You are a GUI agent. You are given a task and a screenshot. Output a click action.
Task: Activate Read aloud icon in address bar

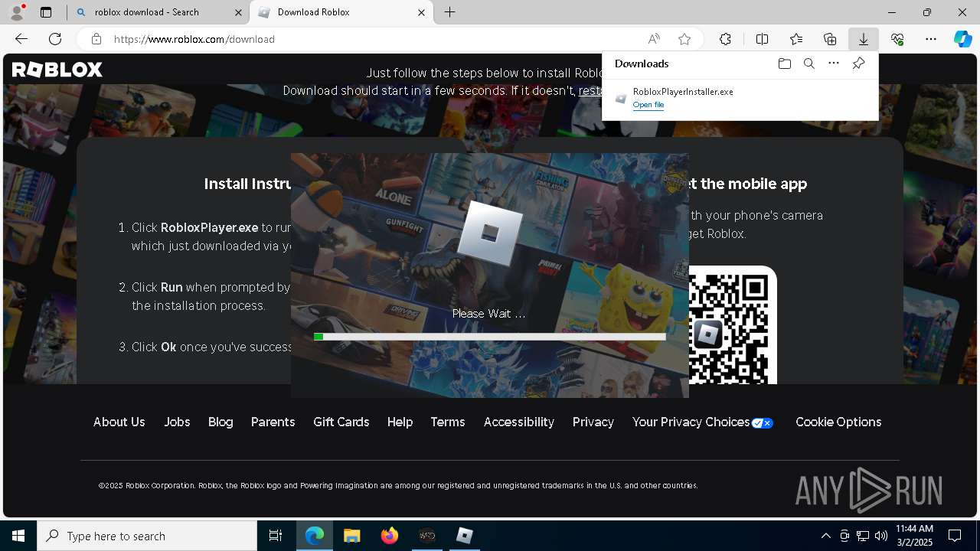(x=654, y=39)
